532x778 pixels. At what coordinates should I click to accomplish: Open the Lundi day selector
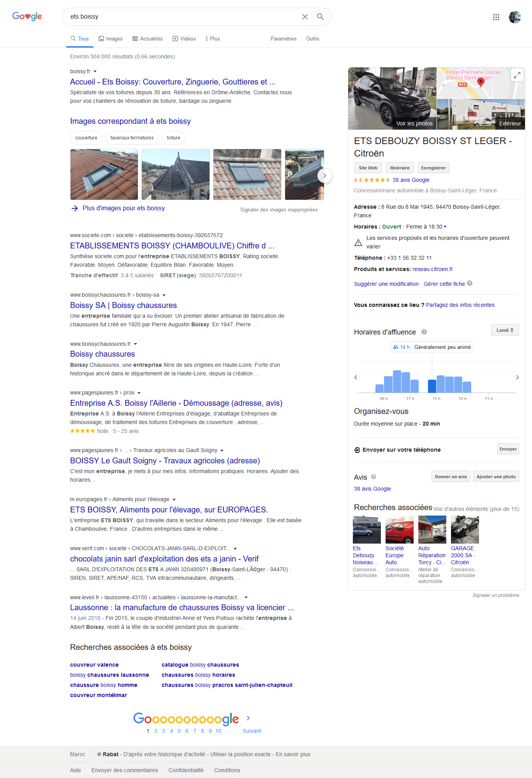click(x=505, y=330)
